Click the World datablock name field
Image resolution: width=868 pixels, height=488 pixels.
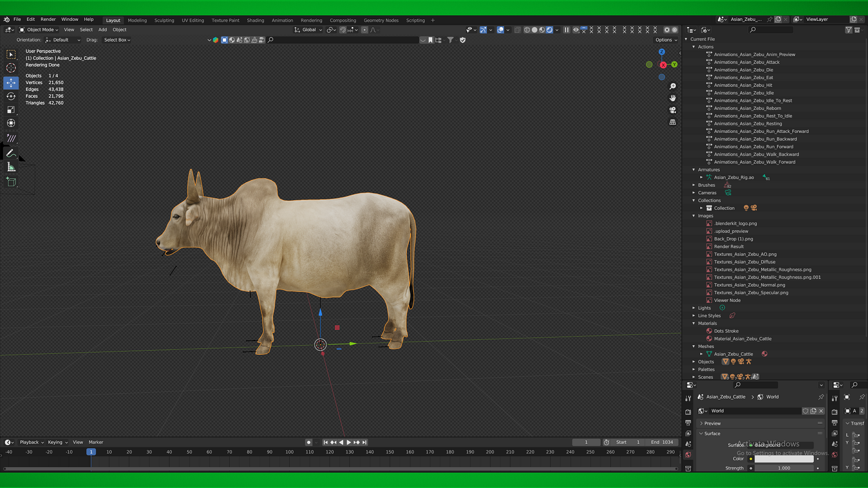click(x=755, y=411)
